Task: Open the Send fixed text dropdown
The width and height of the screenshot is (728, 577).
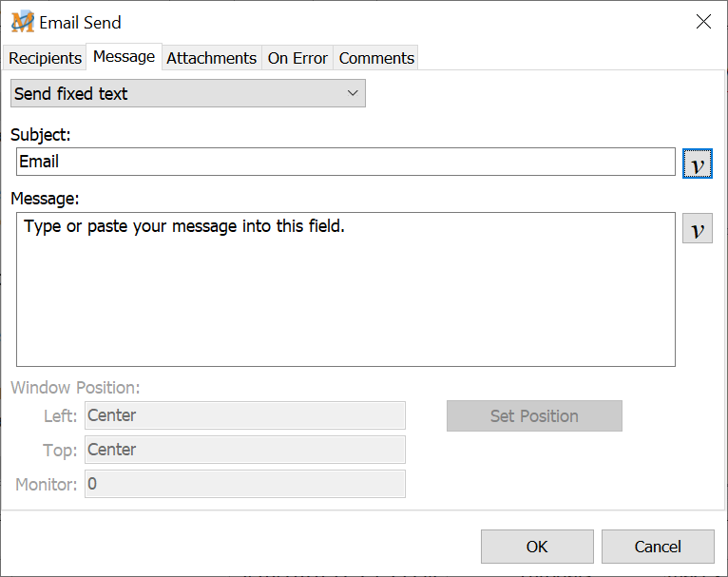Action: [187, 93]
